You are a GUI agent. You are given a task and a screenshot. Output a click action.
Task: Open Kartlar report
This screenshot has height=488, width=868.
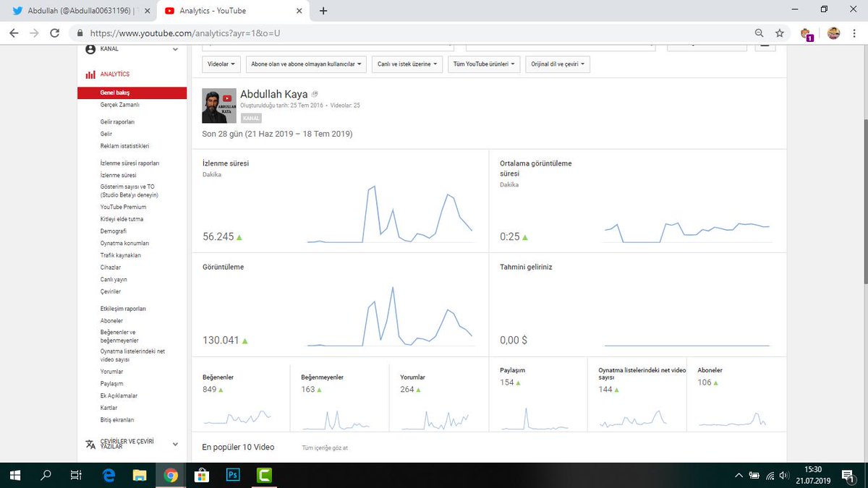tap(109, 408)
